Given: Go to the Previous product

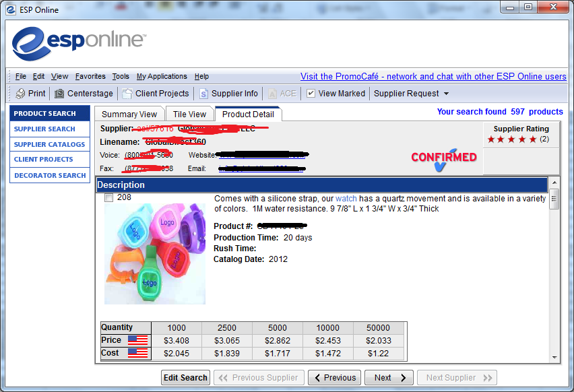Looking at the screenshot, I should point(334,377).
